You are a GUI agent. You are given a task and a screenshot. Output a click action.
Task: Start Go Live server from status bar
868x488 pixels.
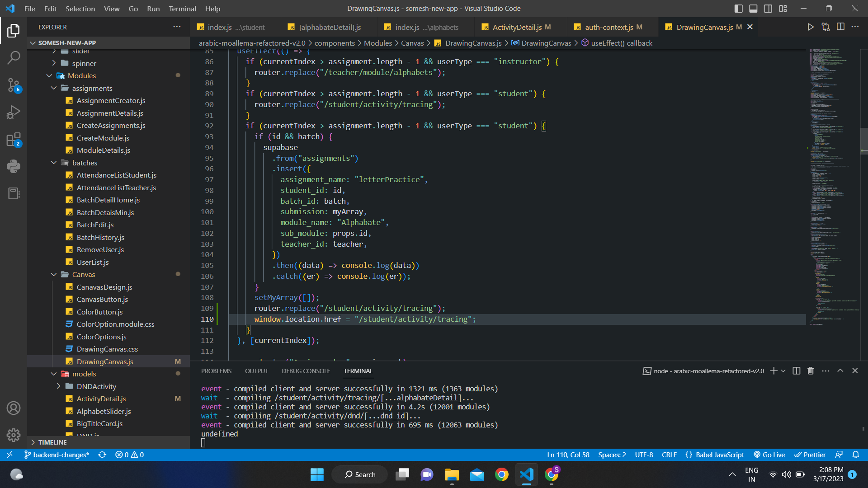tap(769, 455)
